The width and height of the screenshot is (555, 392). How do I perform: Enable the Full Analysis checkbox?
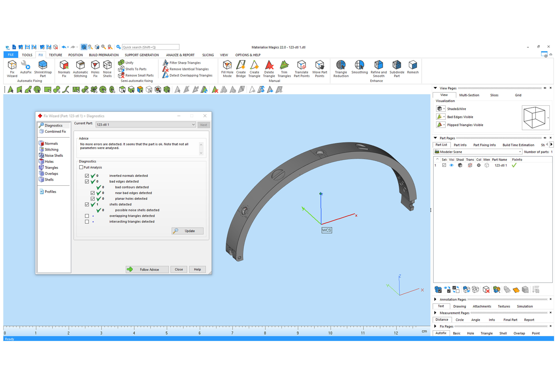(x=81, y=167)
